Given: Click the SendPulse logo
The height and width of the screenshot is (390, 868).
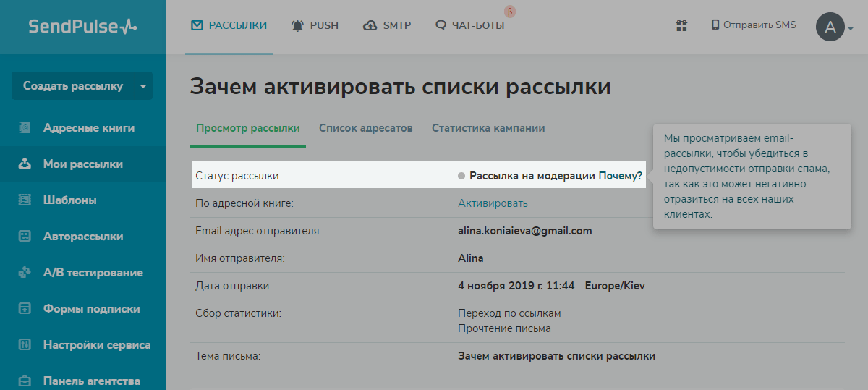Looking at the screenshot, I should click(82, 27).
